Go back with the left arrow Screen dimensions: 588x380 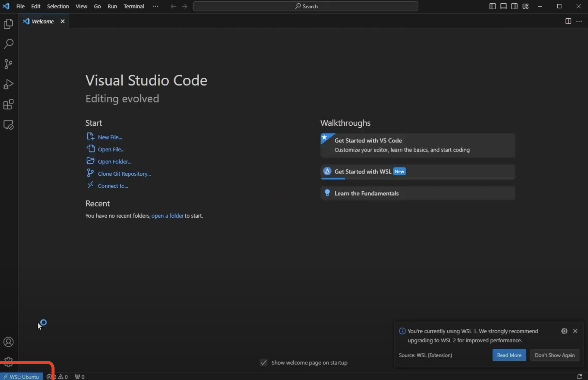(x=173, y=6)
